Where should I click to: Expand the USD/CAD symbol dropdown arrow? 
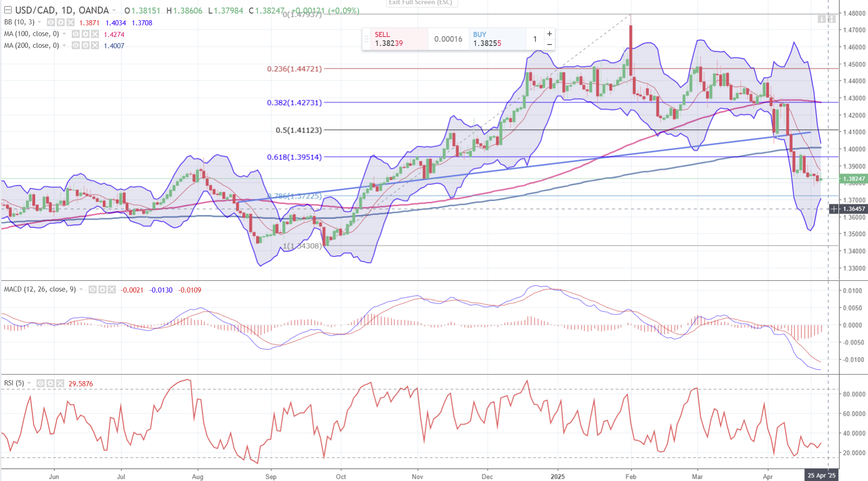click(114, 11)
